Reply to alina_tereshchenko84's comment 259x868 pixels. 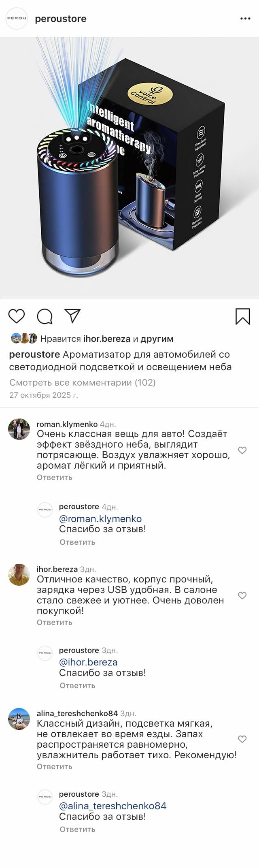(54, 766)
